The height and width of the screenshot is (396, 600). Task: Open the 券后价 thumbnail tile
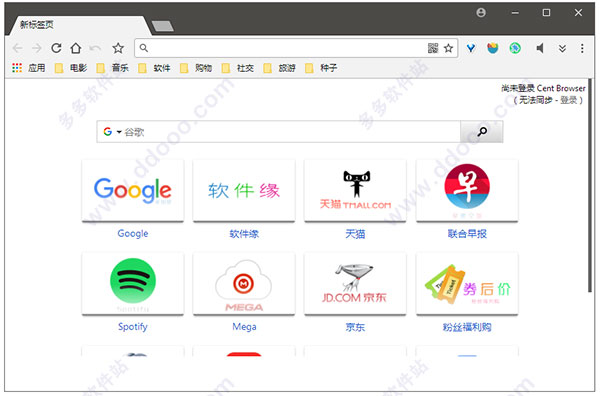[x=467, y=284]
